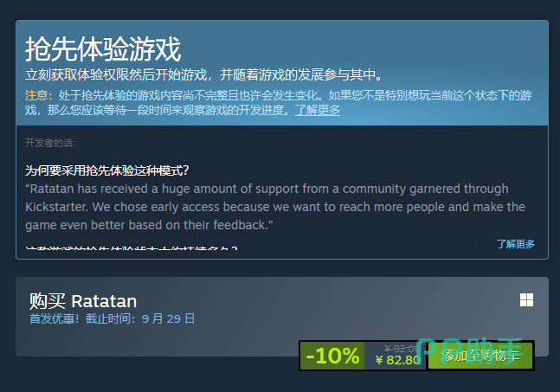This screenshot has width=560, height=392.
Task: Expand developer notes via blue 了解更多
Action: (515, 244)
